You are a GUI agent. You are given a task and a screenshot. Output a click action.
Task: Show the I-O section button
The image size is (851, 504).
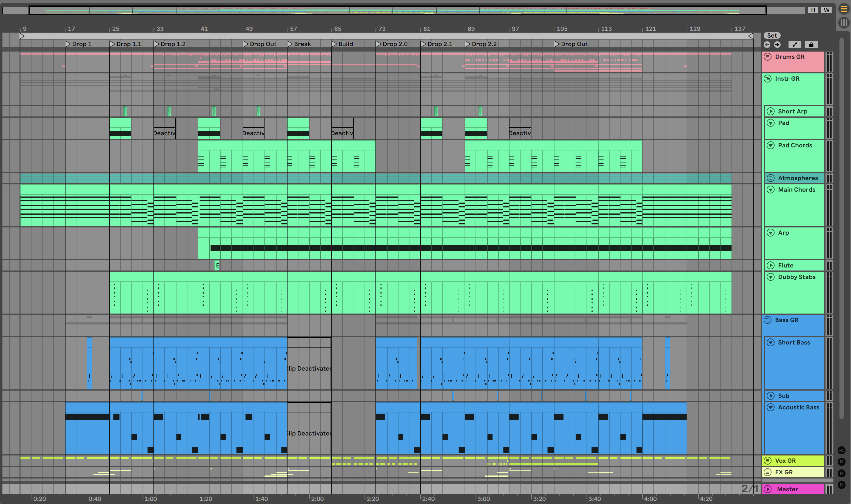pyautogui.click(x=841, y=450)
